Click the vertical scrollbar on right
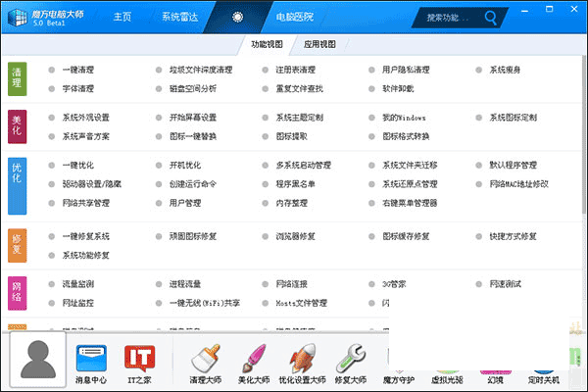The height and width of the screenshot is (392, 588). [x=584, y=135]
